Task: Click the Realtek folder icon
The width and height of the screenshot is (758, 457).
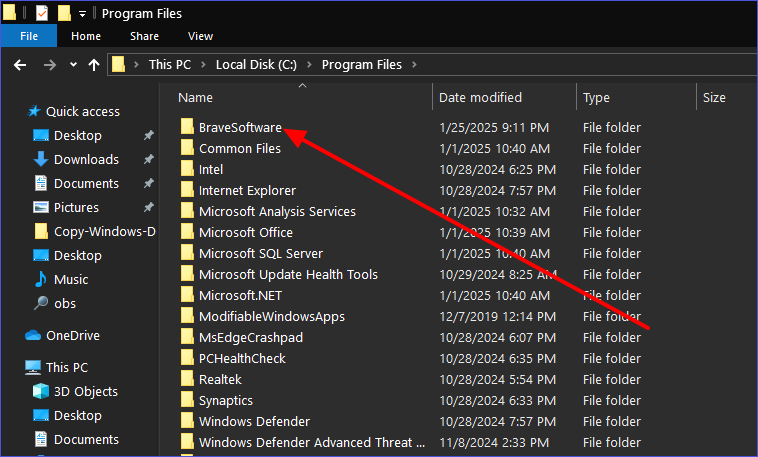Action: click(x=187, y=379)
